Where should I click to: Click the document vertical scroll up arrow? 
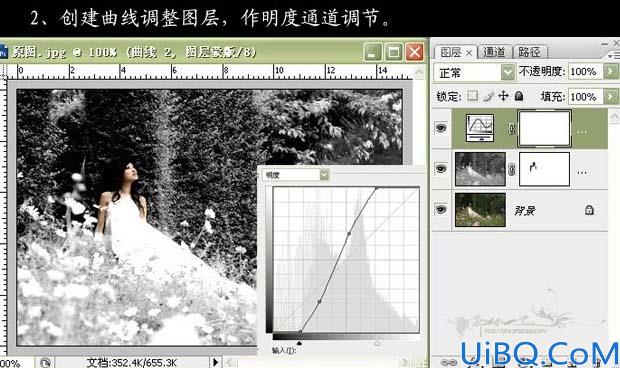pyautogui.click(x=419, y=72)
